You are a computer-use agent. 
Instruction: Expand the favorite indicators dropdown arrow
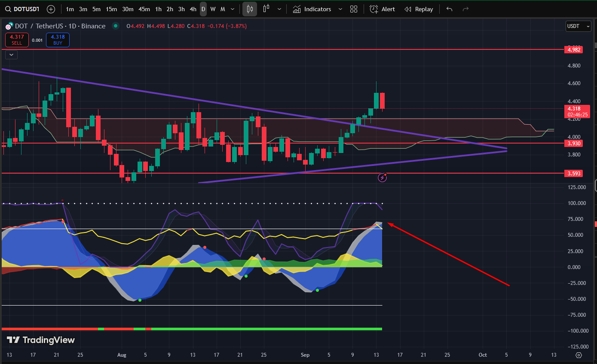point(340,9)
